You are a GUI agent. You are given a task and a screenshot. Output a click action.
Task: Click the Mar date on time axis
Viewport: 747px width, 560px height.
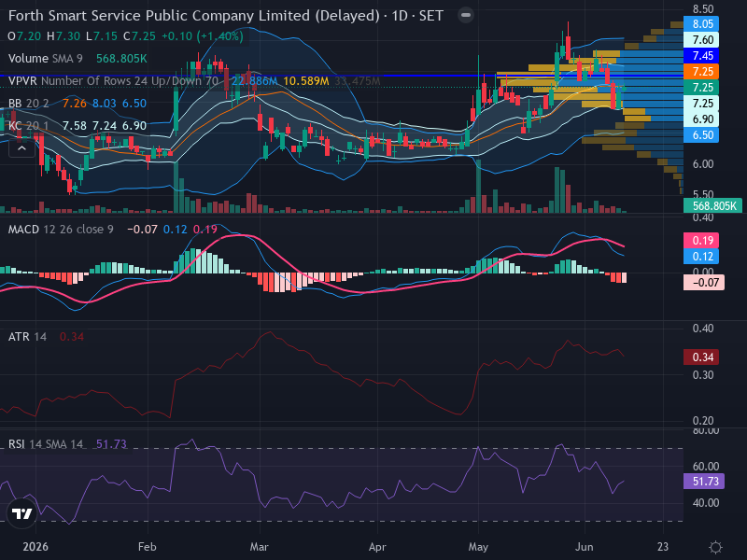260,547
